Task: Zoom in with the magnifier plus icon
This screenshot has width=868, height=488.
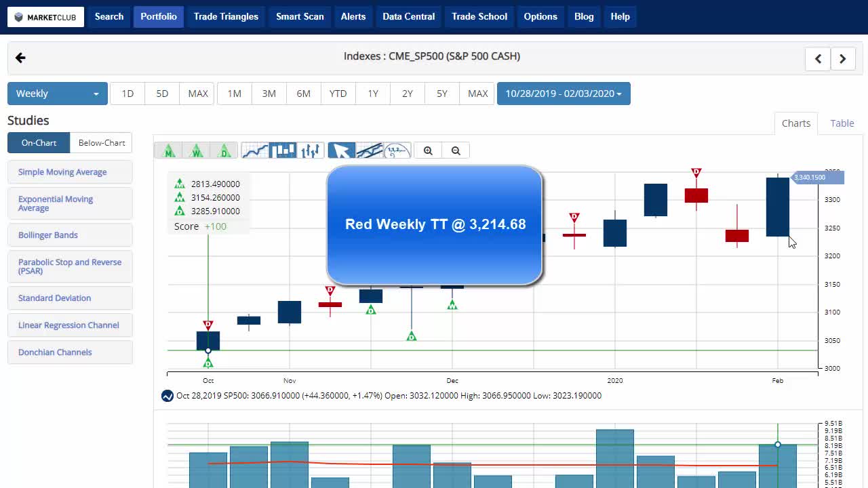Action: (428, 150)
